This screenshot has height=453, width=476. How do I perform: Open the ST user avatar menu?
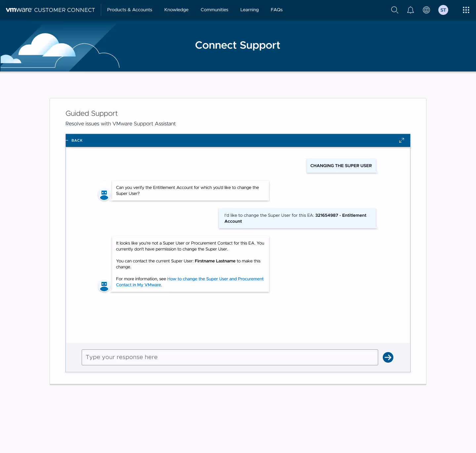coord(443,10)
